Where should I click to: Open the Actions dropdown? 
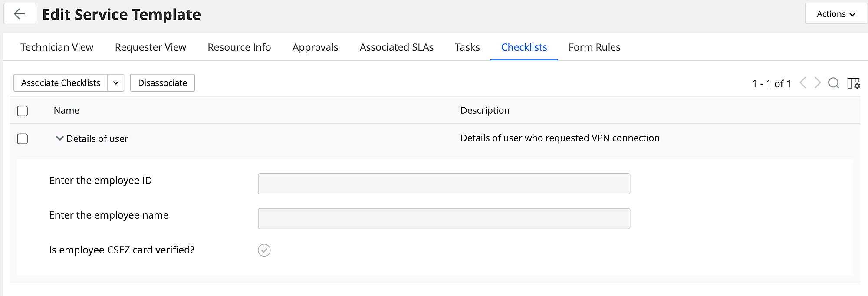coord(835,14)
